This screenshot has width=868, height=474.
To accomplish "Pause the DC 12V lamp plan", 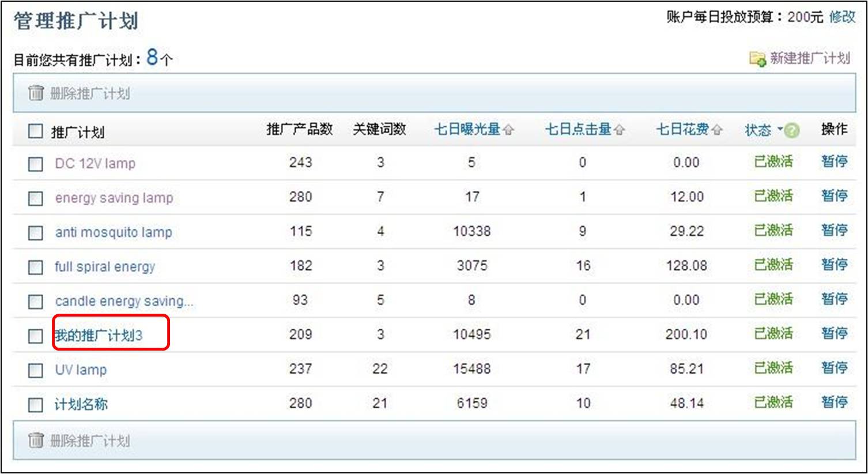I will pos(835,161).
